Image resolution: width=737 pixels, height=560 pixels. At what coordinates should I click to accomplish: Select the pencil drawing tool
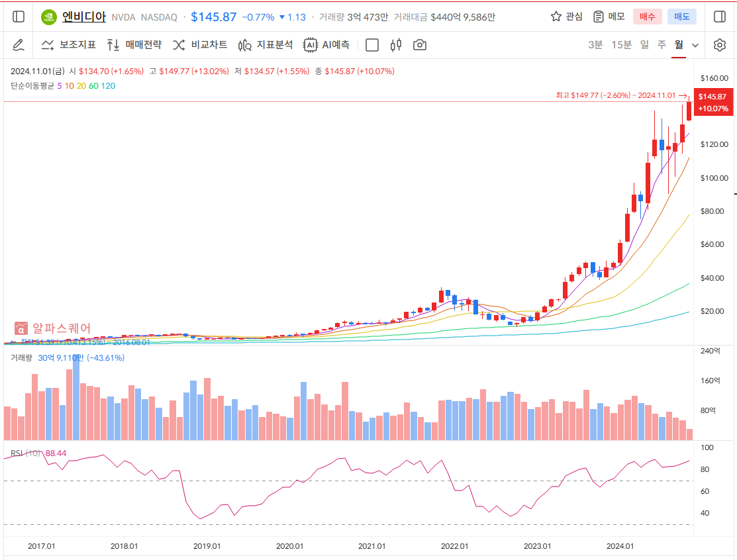[19, 45]
